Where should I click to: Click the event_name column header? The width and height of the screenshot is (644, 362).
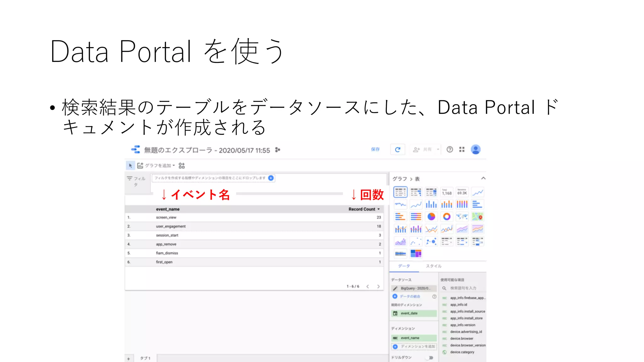(168, 209)
